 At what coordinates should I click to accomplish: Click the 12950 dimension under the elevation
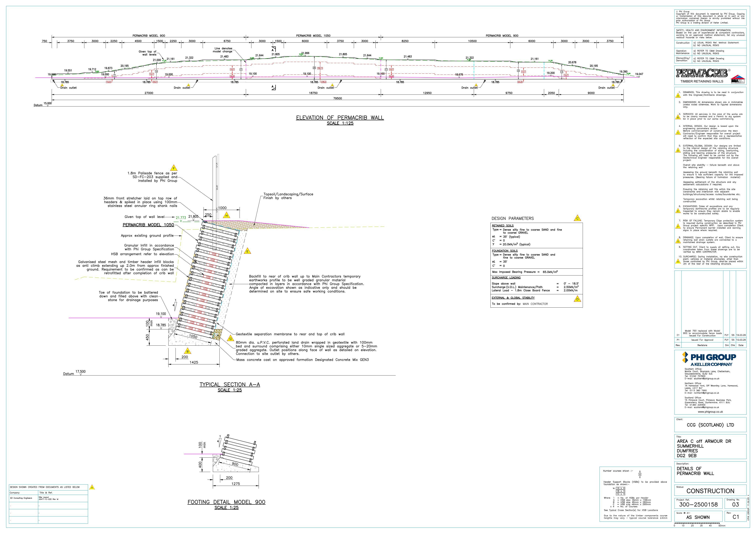coord(427,93)
